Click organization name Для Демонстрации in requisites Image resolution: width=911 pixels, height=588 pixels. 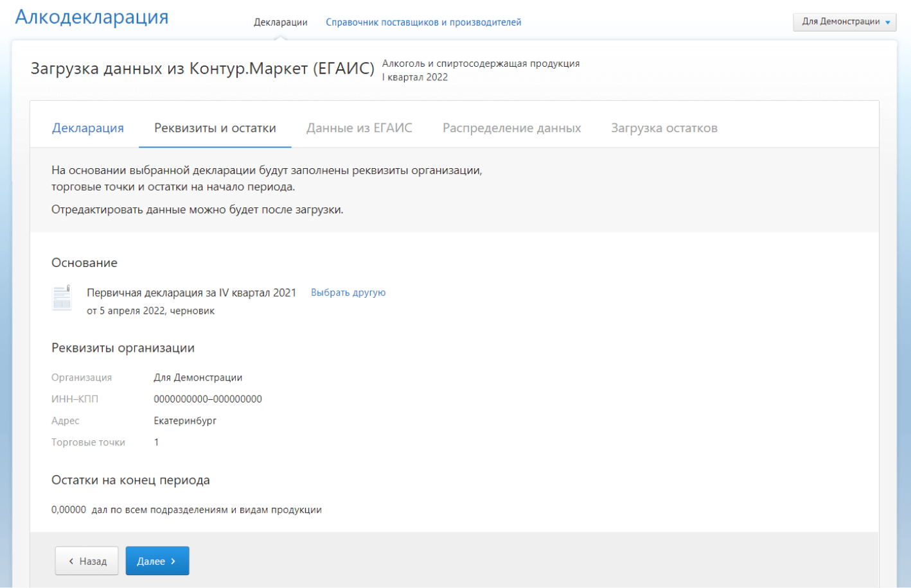click(198, 377)
